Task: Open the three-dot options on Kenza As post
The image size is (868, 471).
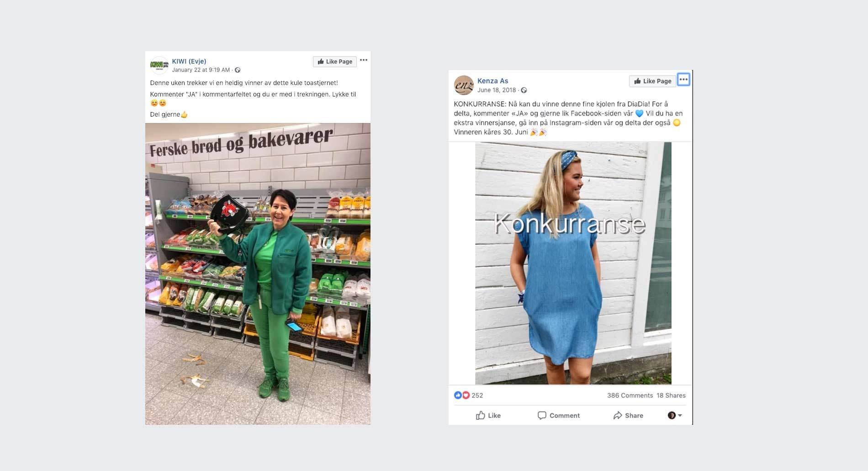Action: coord(683,80)
